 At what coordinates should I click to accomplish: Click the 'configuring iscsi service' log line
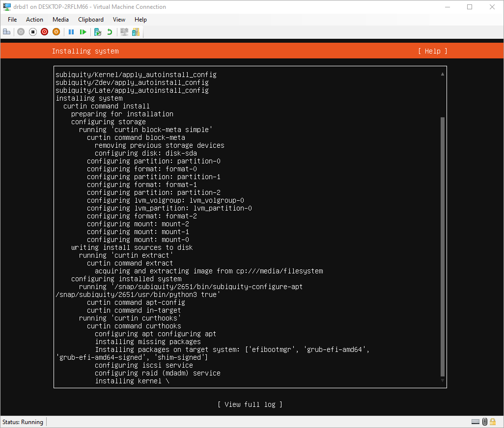[143, 365]
